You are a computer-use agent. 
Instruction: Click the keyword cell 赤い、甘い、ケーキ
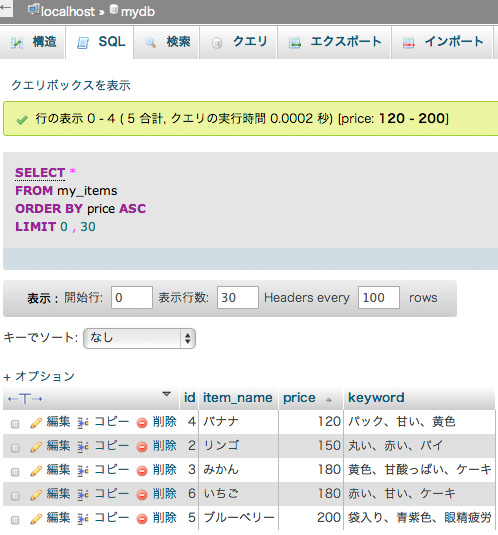pyautogui.click(x=419, y=494)
